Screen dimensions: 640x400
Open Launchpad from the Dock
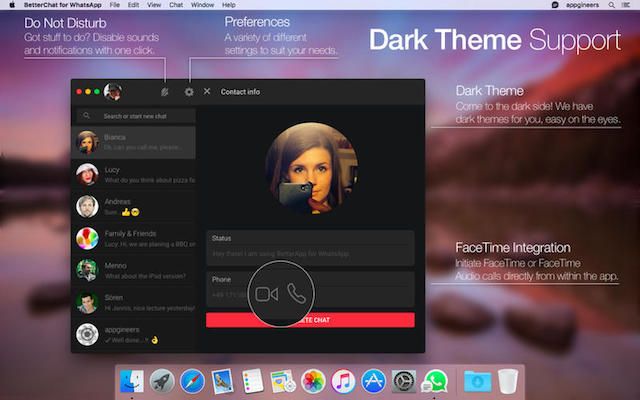coord(162,381)
